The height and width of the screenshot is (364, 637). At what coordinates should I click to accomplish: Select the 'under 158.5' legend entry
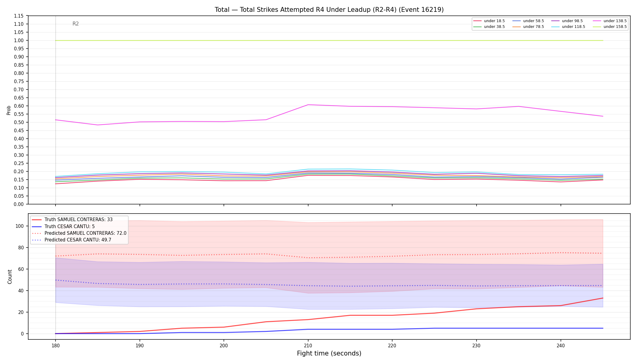pos(610,27)
